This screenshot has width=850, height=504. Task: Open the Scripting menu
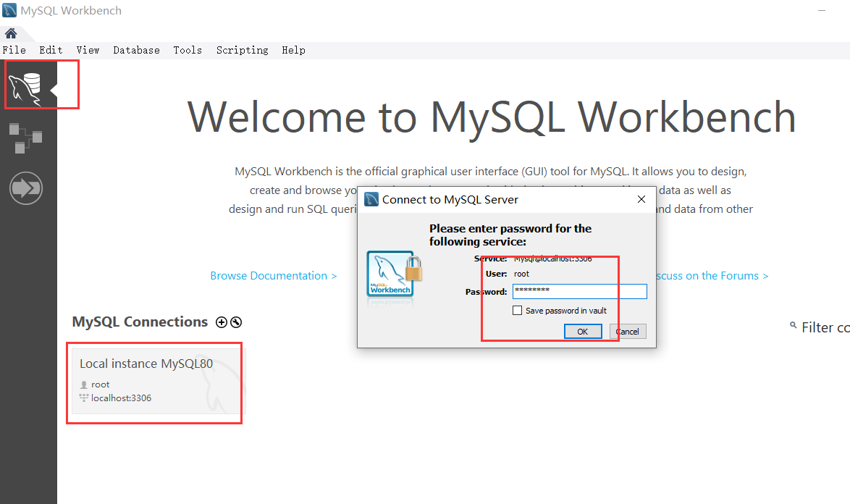point(243,50)
